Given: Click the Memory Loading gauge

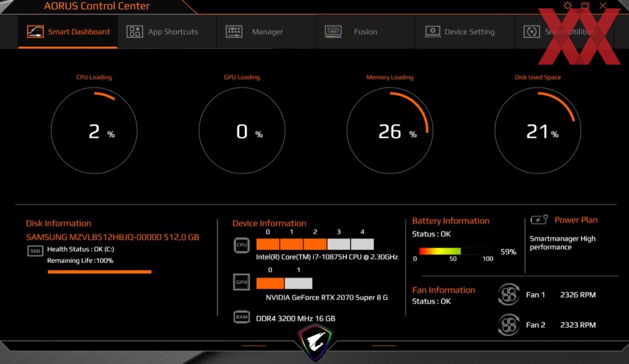Looking at the screenshot, I should [390, 131].
